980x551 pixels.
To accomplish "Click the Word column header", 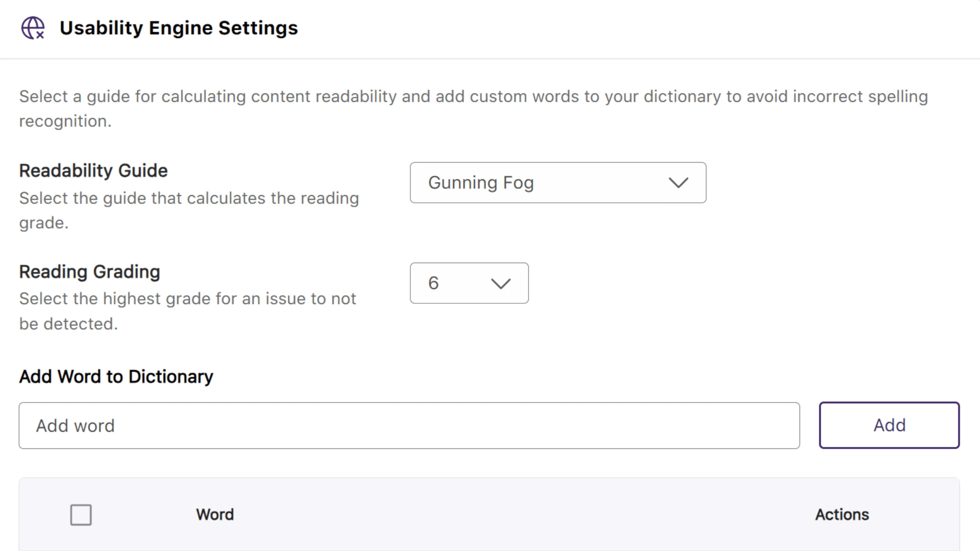I will [x=215, y=515].
